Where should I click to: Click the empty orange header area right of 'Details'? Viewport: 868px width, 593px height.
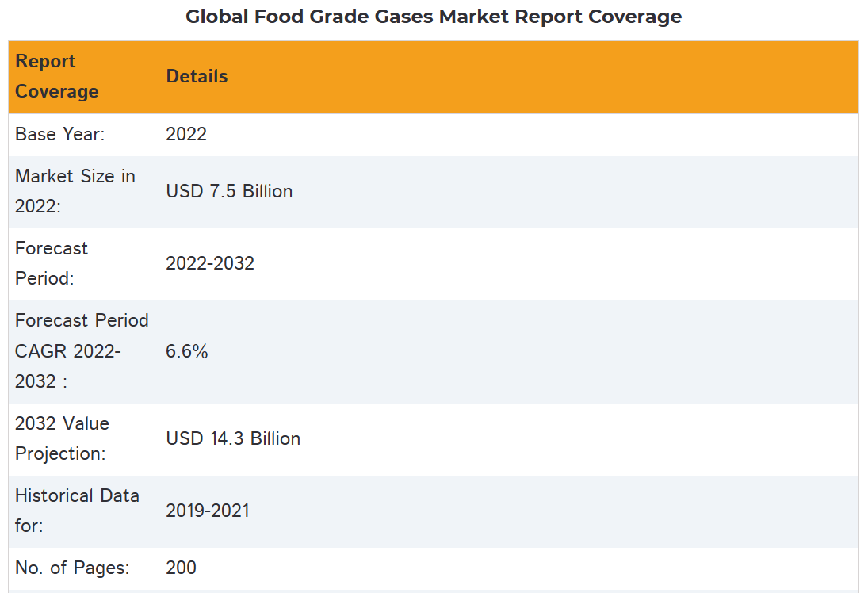[539, 77]
